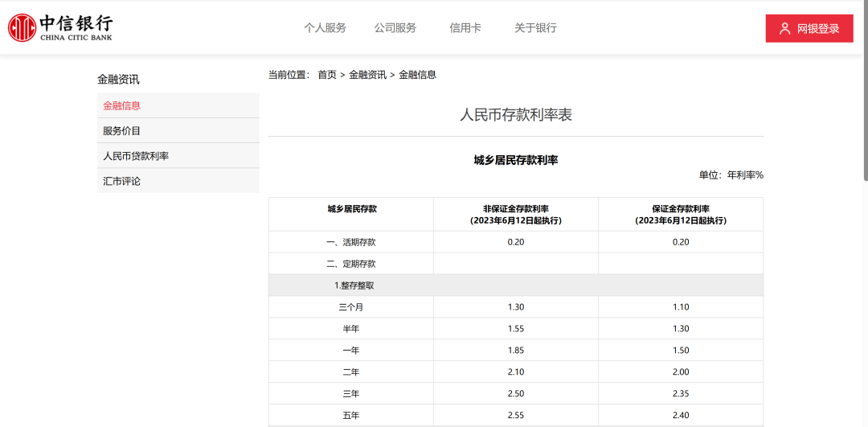Click the five-year margin rate 2.40
Viewport: 868px width, 427px height.
click(681, 415)
